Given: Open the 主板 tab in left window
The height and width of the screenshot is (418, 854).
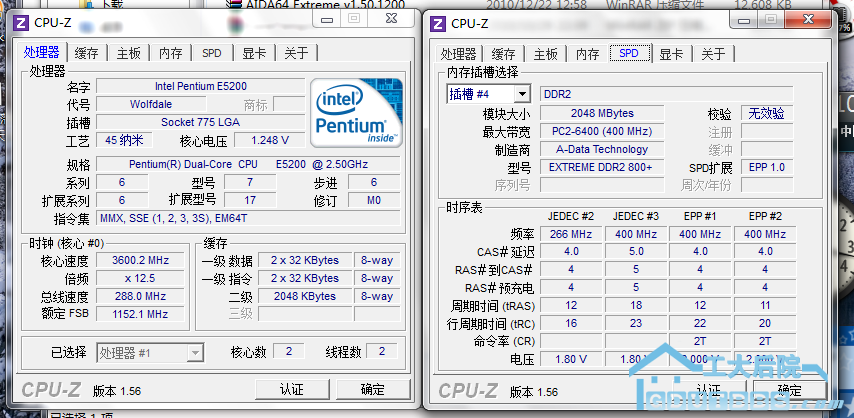Looking at the screenshot, I should [x=129, y=53].
